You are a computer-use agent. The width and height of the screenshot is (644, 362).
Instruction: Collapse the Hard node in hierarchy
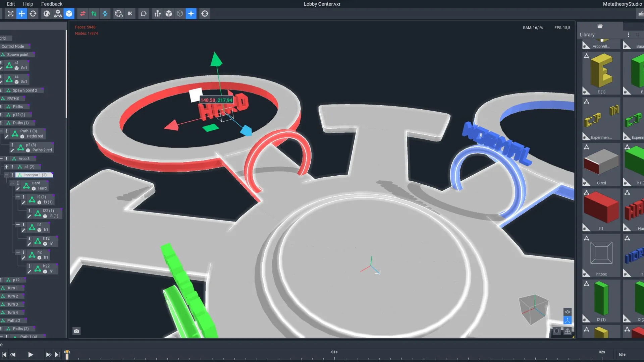12,183
